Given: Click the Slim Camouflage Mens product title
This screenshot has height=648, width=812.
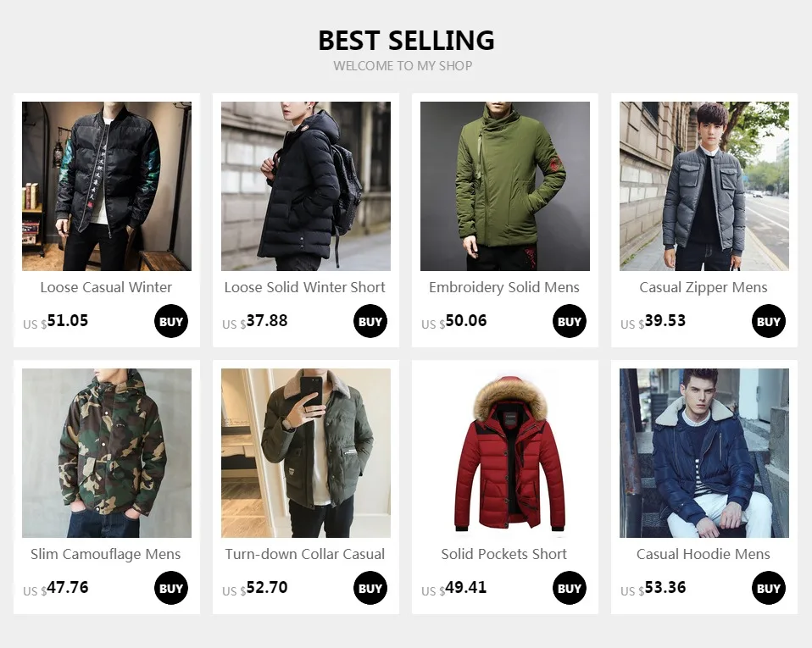Looking at the screenshot, I should pos(106,554).
